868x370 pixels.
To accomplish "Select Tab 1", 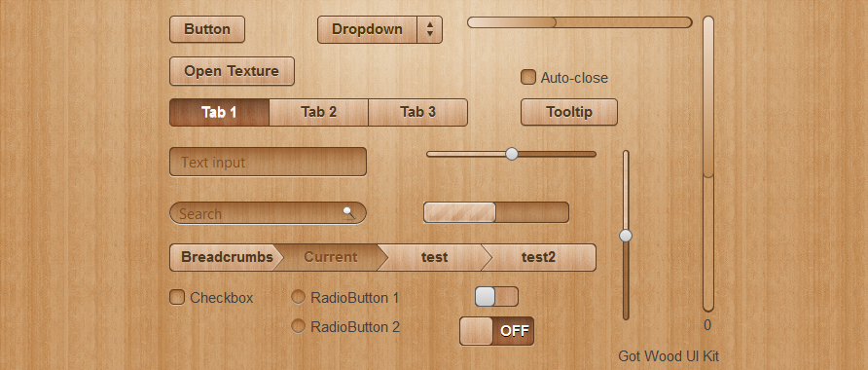I will tap(219, 112).
